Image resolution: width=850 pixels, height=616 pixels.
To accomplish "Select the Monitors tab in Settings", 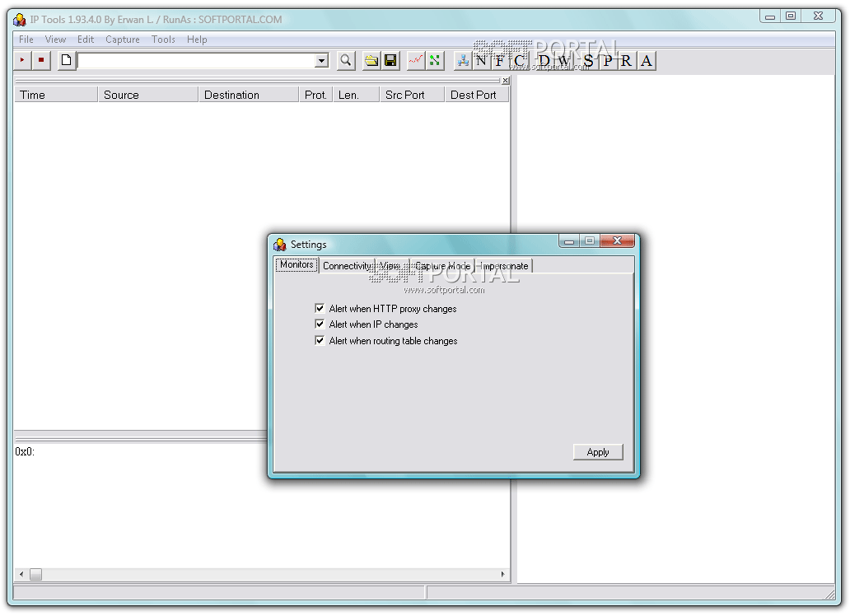I will coord(297,264).
